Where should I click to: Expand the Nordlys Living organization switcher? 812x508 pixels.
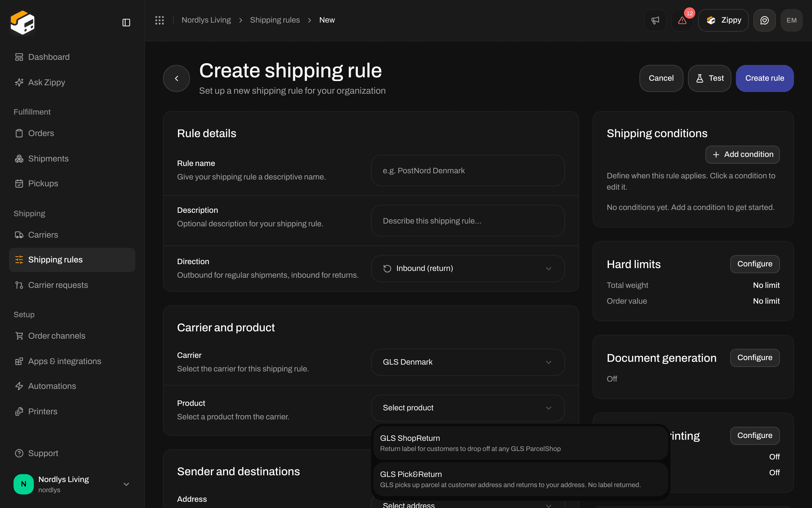coord(72,484)
